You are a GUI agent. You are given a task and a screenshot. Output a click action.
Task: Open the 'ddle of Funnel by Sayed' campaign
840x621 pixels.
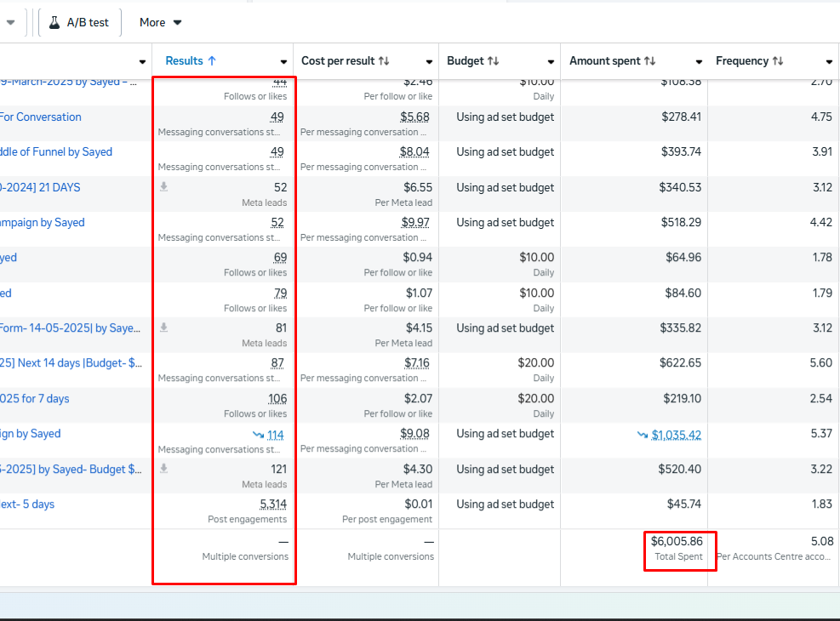[x=56, y=151]
